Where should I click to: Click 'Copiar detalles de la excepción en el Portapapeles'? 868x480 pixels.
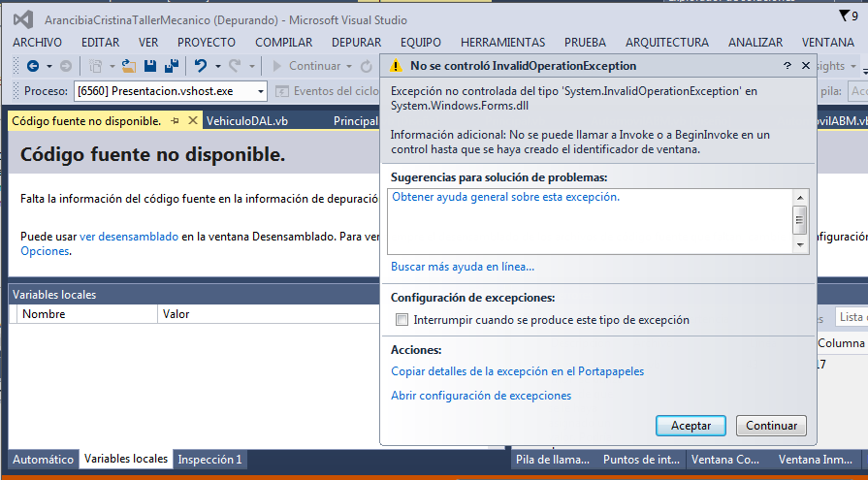point(518,371)
